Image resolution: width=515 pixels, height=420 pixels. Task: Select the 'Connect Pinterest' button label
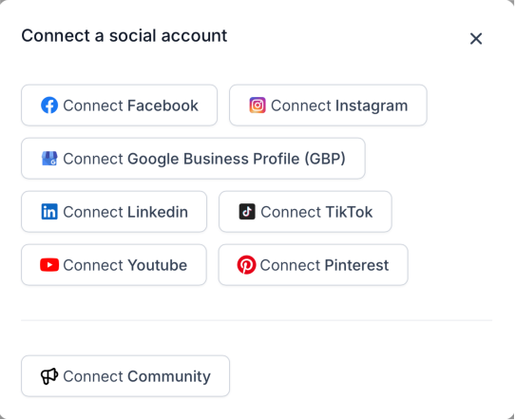click(x=324, y=265)
